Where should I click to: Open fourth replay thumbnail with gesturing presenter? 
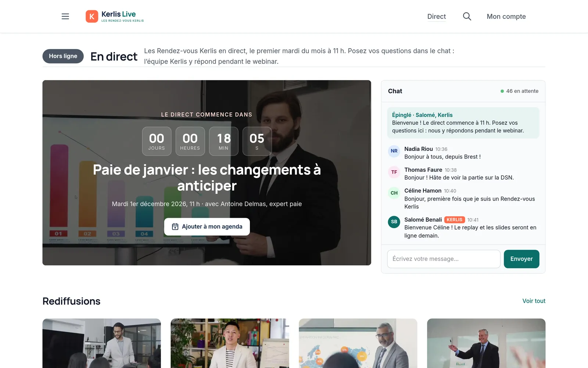click(486, 343)
